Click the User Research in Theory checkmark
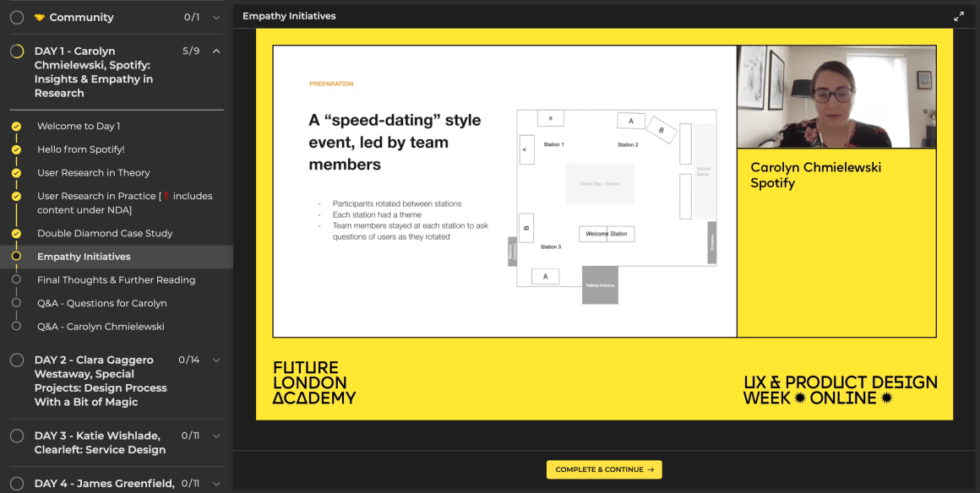980x493 pixels. point(16,172)
